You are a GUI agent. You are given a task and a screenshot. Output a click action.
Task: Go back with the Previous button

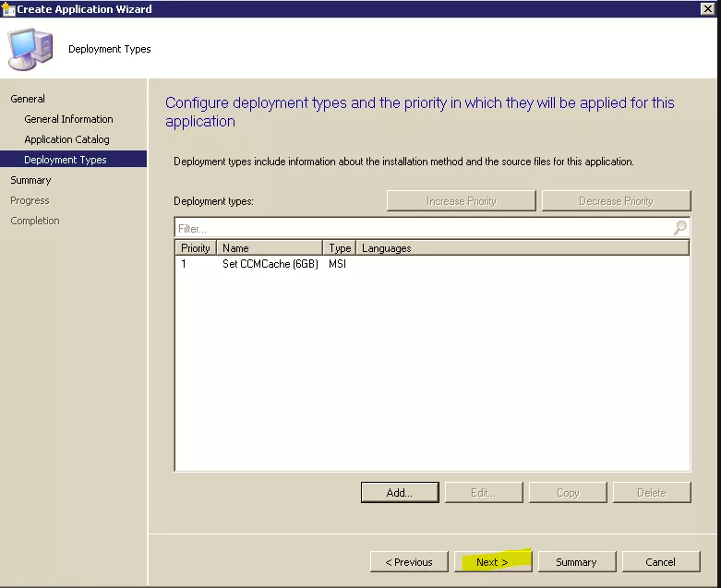click(x=409, y=562)
